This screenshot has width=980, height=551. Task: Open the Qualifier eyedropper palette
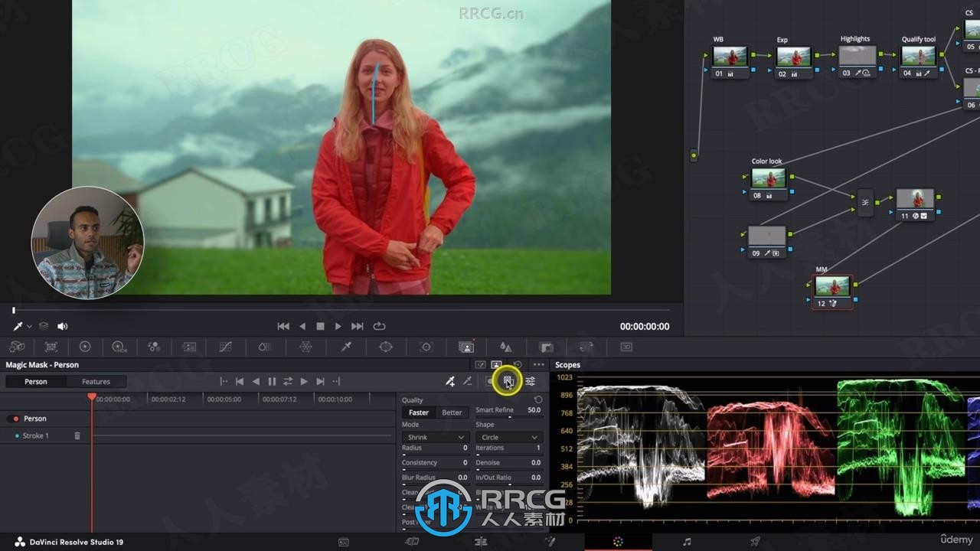(346, 347)
